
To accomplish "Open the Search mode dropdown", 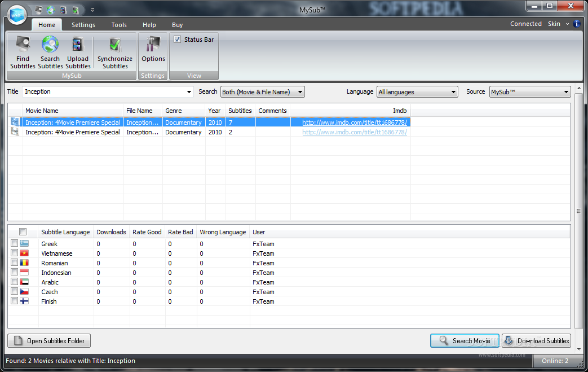I will (x=263, y=91).
